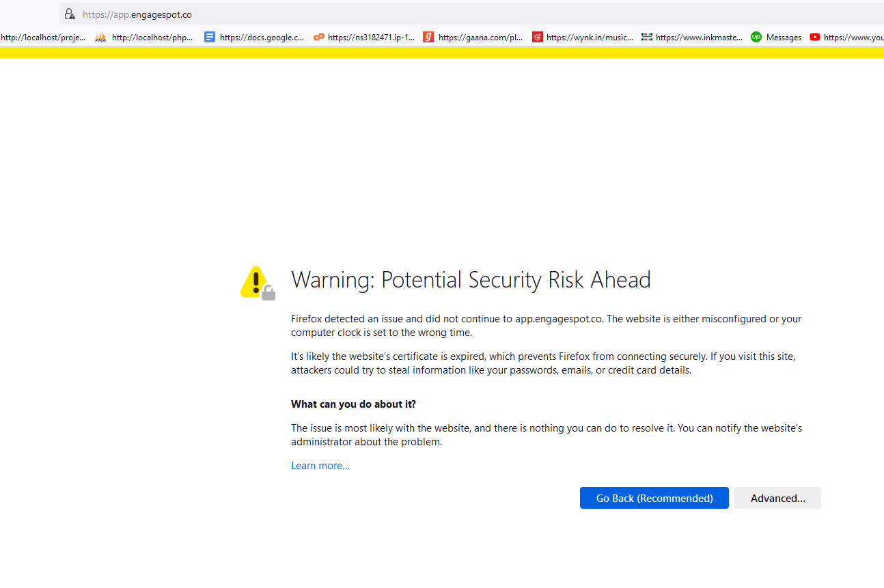The image size is (884, 588).
Task: Click the paragraph 'The issue is most likely with the website'
Action: [547, 435]
